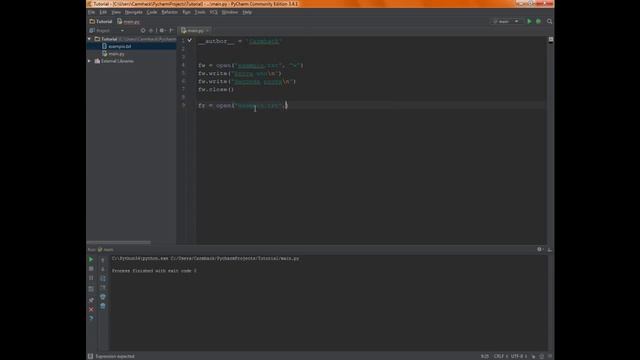This screenshot has height=360, width=640.
Task: Pin the Run tab
Action: click(x=91, y=300)
